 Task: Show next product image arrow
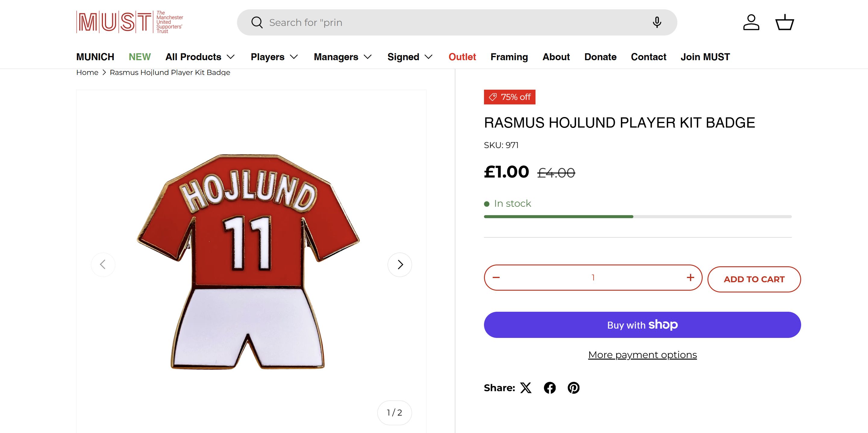(400, 265)
